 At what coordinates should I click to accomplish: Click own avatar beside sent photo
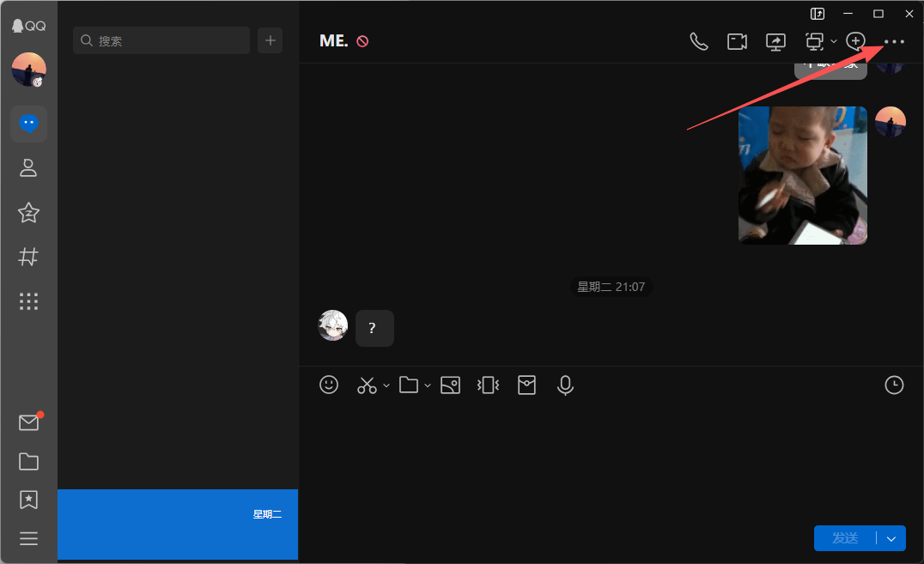pos(891,122)
